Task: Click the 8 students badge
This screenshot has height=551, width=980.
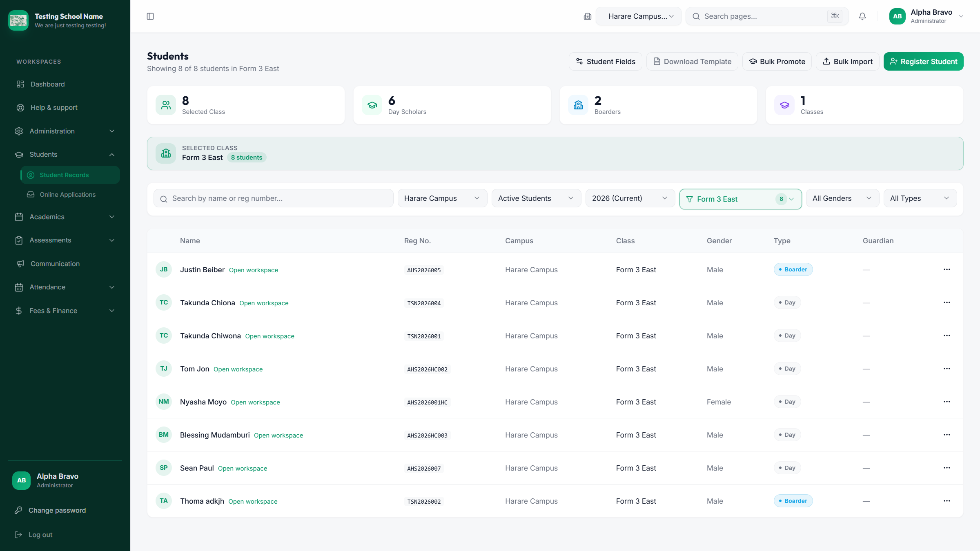Action: [247, 158]
